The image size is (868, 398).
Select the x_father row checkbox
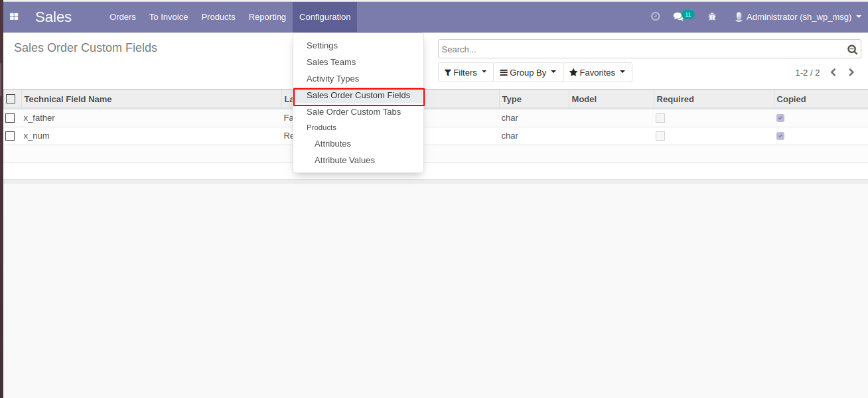click(x=10, y=117)
